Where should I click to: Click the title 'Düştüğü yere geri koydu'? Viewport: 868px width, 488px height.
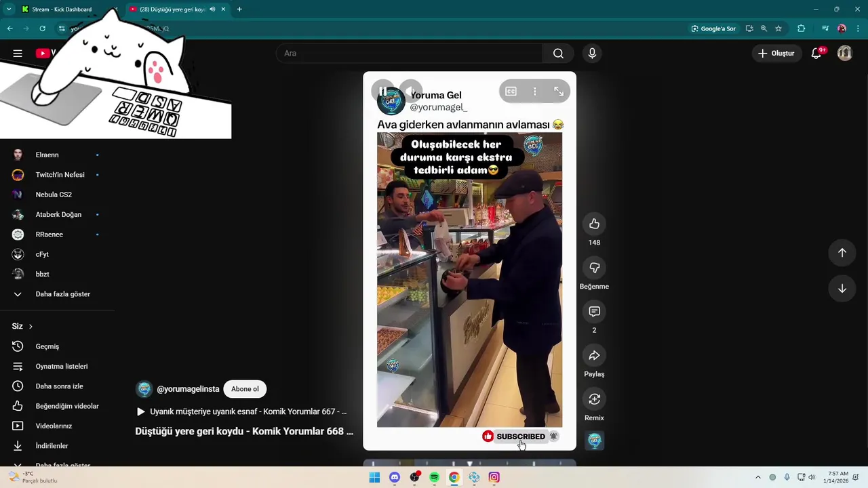point(244,431)
